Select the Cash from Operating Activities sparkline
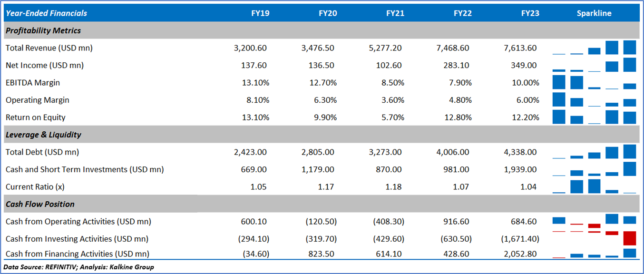This screenshot has width=644, height=274. [x=594, y=221]
